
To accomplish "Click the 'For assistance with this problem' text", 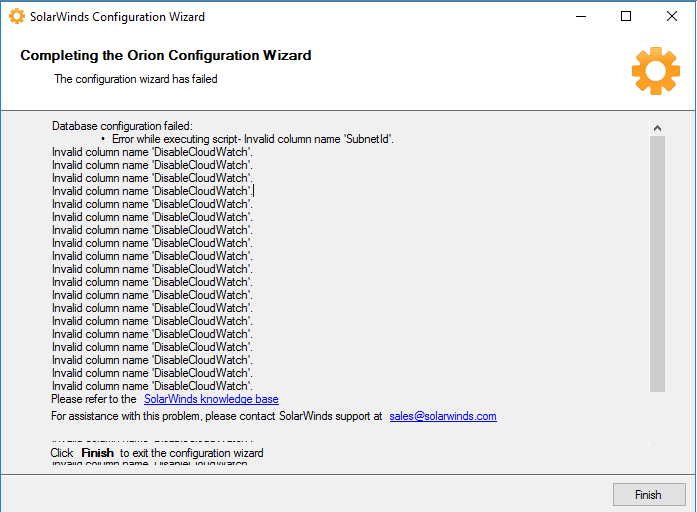I will [x=216, y=416].
